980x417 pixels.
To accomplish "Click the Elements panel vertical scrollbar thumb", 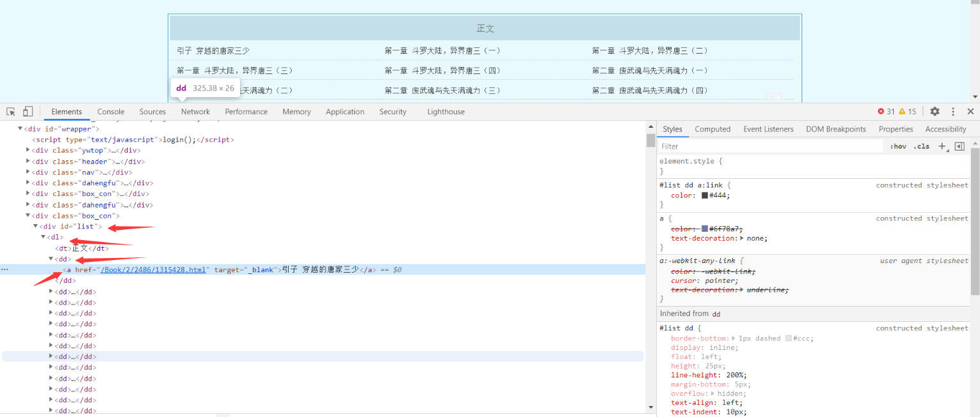I will pyautogui.click(x=651, y=140).
